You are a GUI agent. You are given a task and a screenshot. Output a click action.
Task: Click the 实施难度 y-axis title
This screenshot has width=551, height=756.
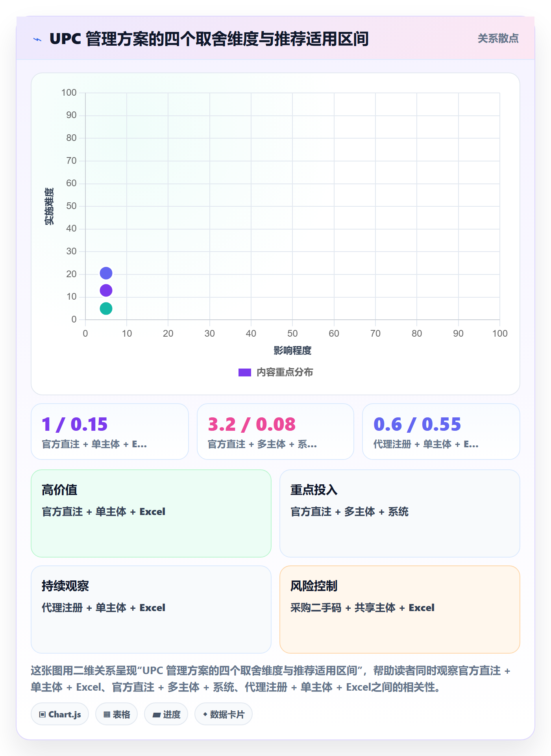49,206
